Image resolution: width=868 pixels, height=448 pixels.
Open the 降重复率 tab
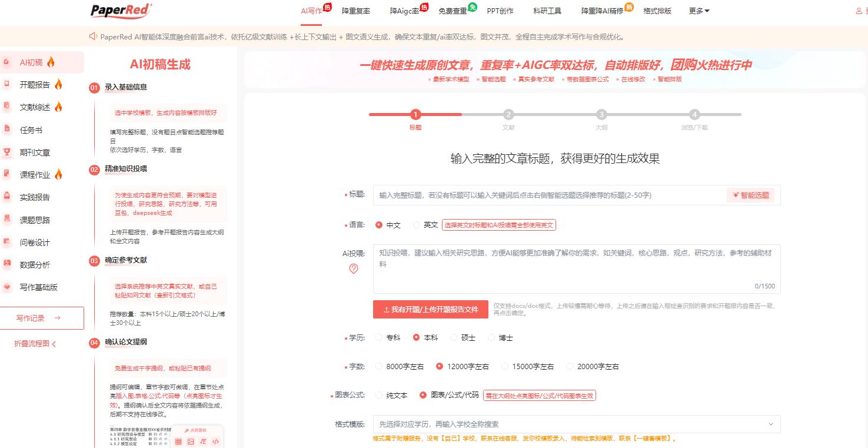tap(356, 11)
